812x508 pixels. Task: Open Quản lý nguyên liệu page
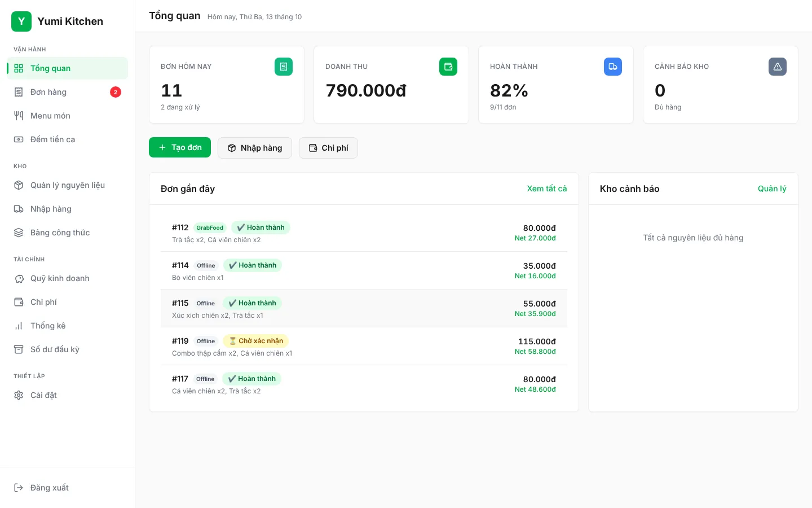68,185
